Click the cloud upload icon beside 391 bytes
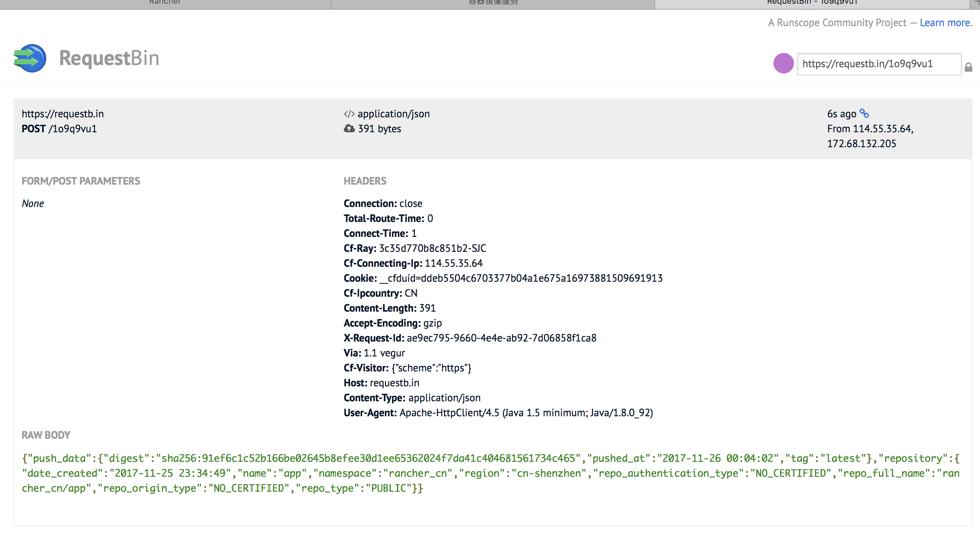The width and height of the screenshot is (980, 553). pyautogui.click(x=349, y=129)
